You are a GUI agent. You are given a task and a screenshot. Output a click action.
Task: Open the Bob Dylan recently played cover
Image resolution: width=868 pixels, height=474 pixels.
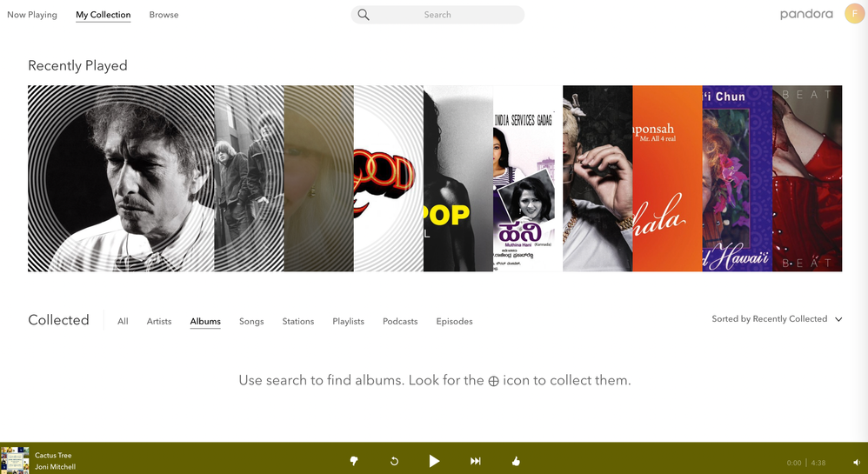pyautogui.click(x=121, y=178)
